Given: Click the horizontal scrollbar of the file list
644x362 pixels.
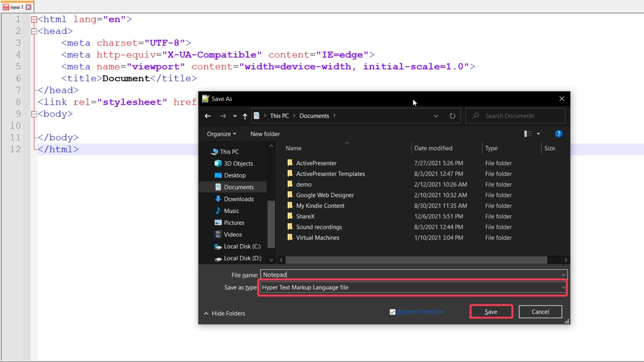Looking at the screenshot, I should (416, 260).
